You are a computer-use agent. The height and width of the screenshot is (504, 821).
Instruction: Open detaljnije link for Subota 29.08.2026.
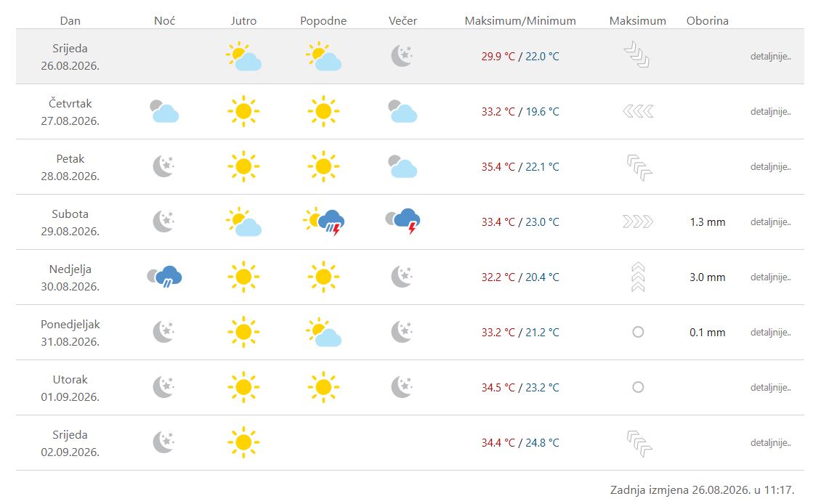coord(770,222)
